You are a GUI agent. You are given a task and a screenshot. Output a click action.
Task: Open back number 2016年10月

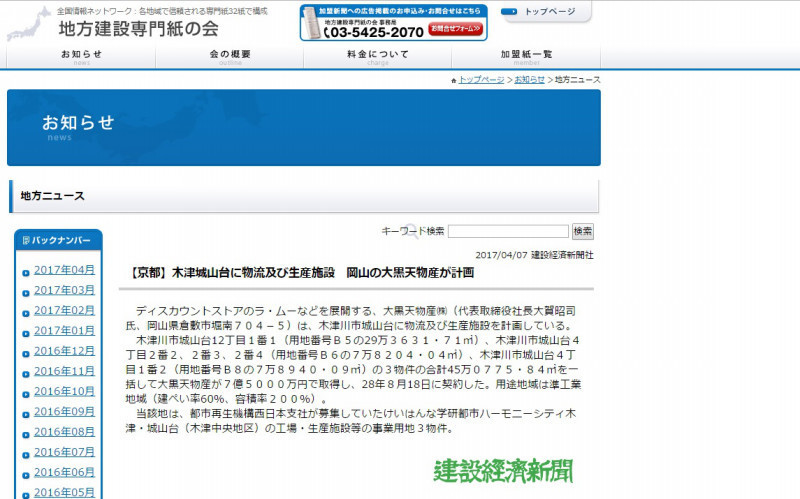pyautogui.click(x=64, y=391)
